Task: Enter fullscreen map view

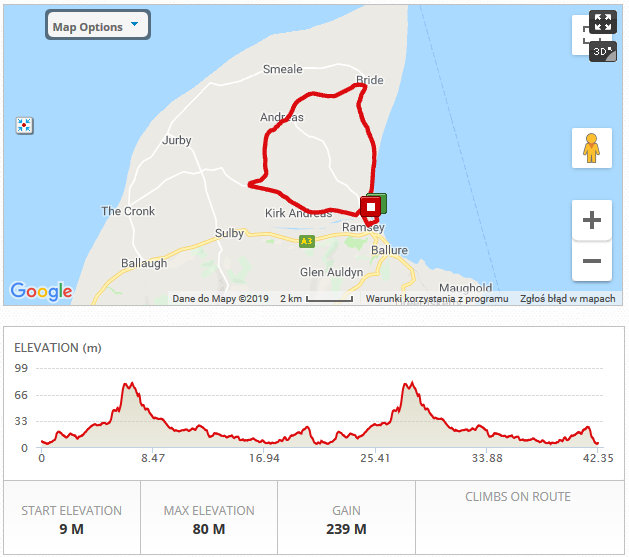Action: (602, 22)
